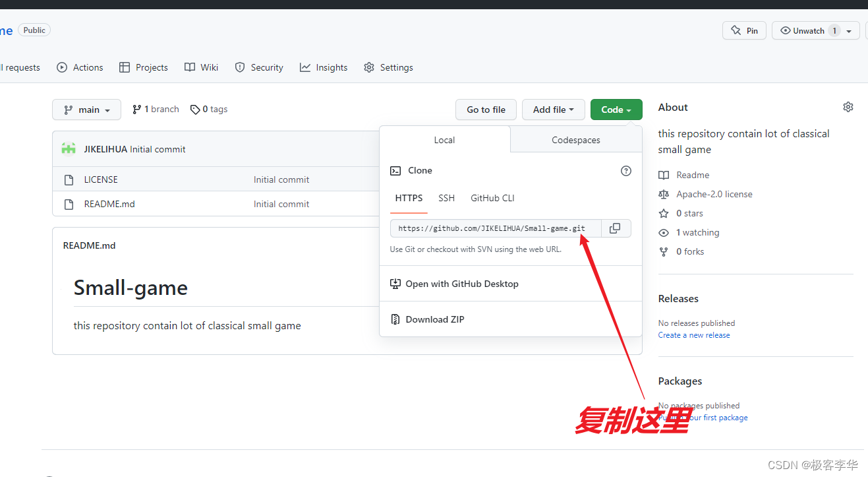Screen dimensions: 868x477
Task: Click Create a new release
Action: tap(694, 335)
